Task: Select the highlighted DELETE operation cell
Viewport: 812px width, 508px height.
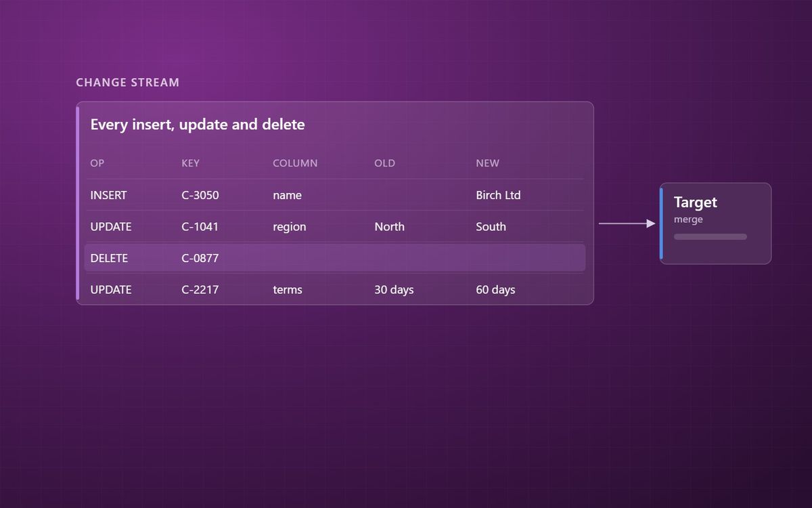Action: click(109, 258)
